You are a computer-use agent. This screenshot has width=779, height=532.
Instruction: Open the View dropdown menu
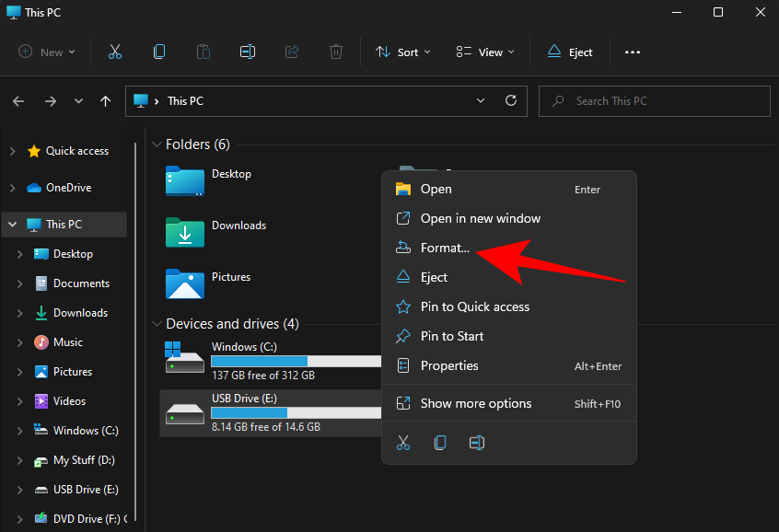485,52
